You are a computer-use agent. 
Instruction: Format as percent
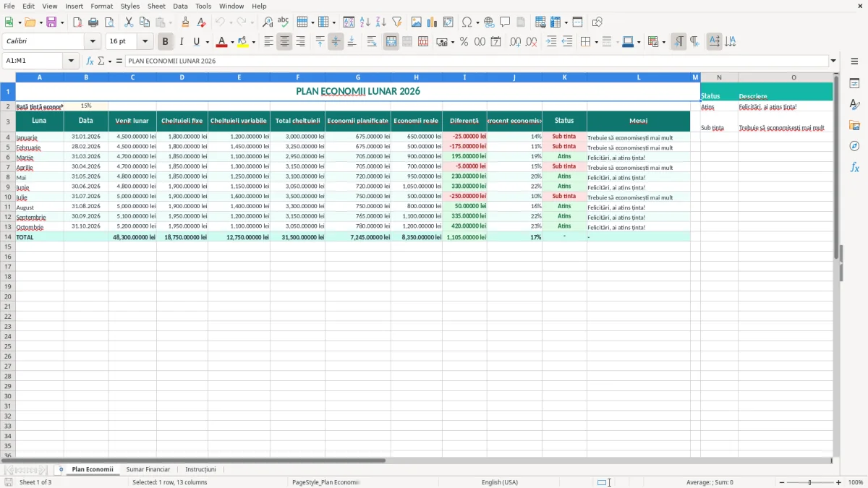click(464, 42)
